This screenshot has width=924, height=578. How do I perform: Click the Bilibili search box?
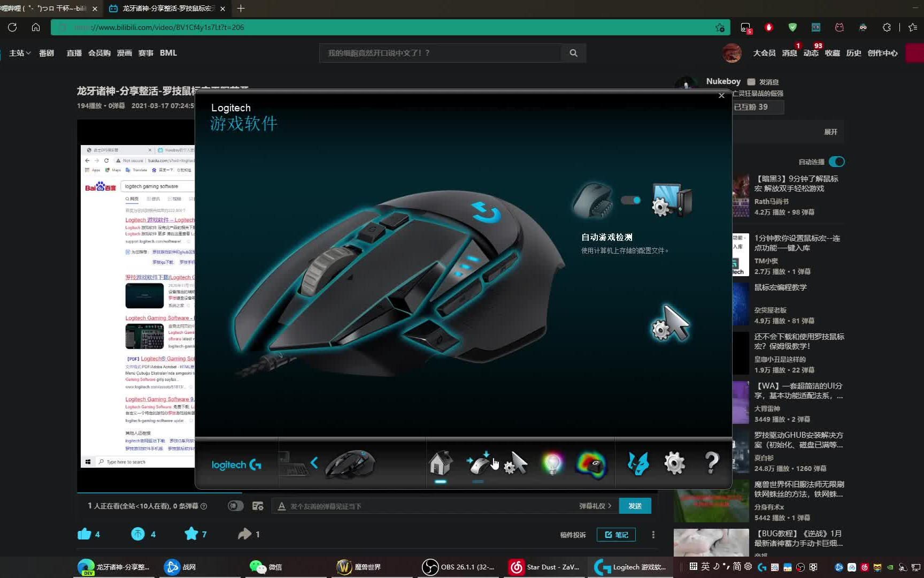point(441,53)
